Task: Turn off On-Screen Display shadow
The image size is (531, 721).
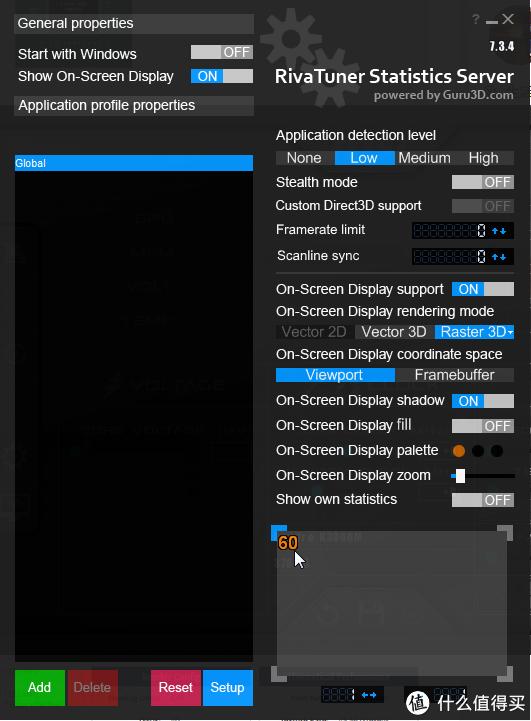Action: [x=483, y=401]
